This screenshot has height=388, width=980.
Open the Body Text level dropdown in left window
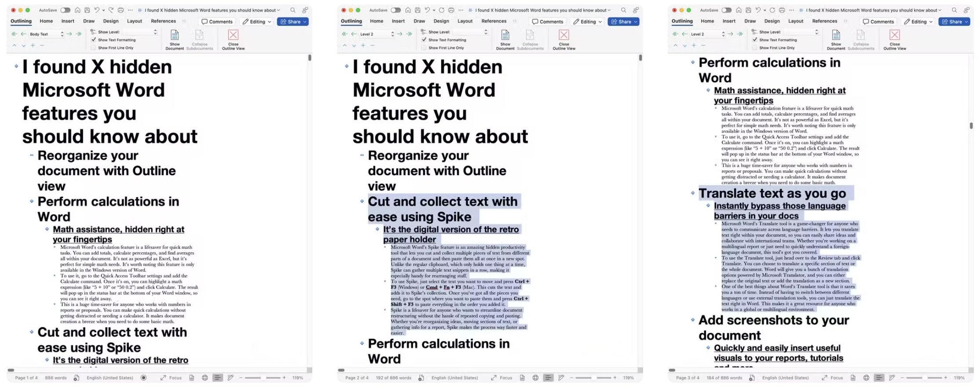pyautogui.click(x=47, y=34)
